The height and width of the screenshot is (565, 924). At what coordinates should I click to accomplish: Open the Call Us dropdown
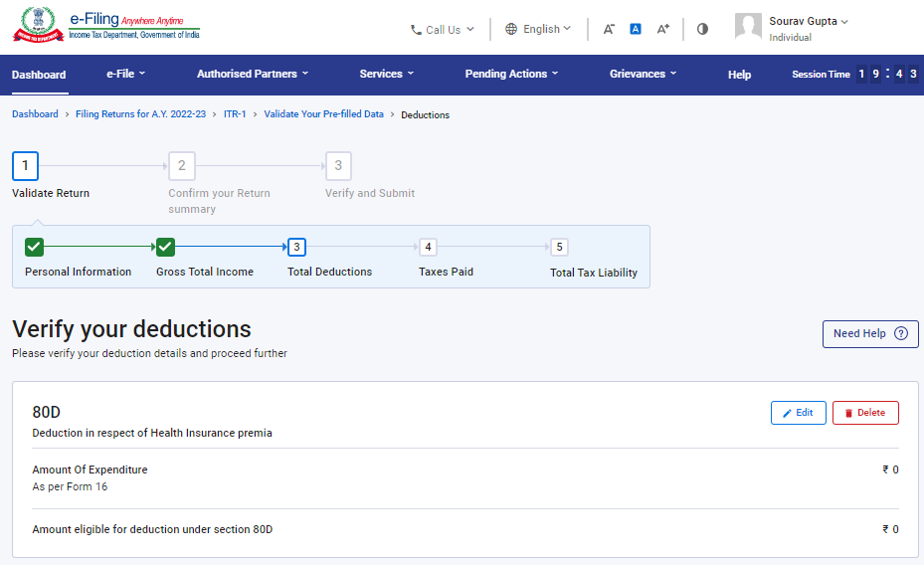click(442, 30)
